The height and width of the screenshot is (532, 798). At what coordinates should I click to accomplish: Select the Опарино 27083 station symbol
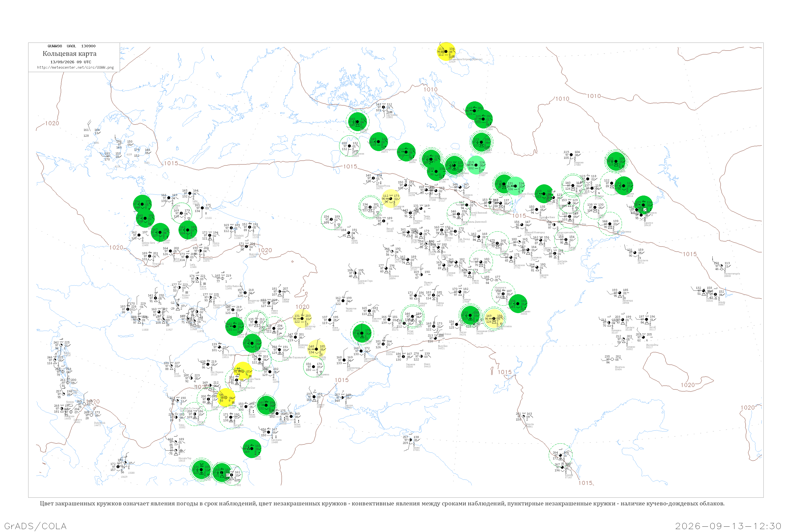[x=571, y=155]
